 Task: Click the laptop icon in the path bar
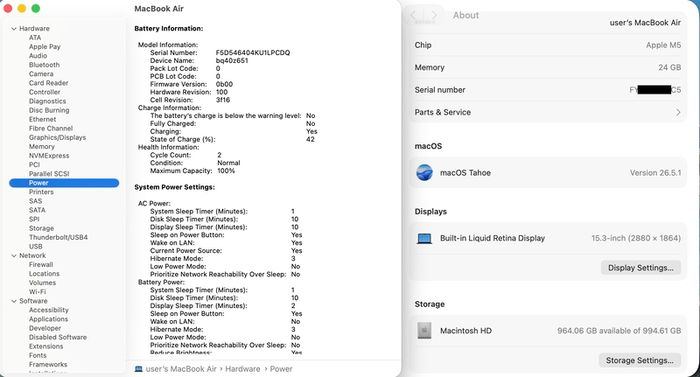click(138, 369)
